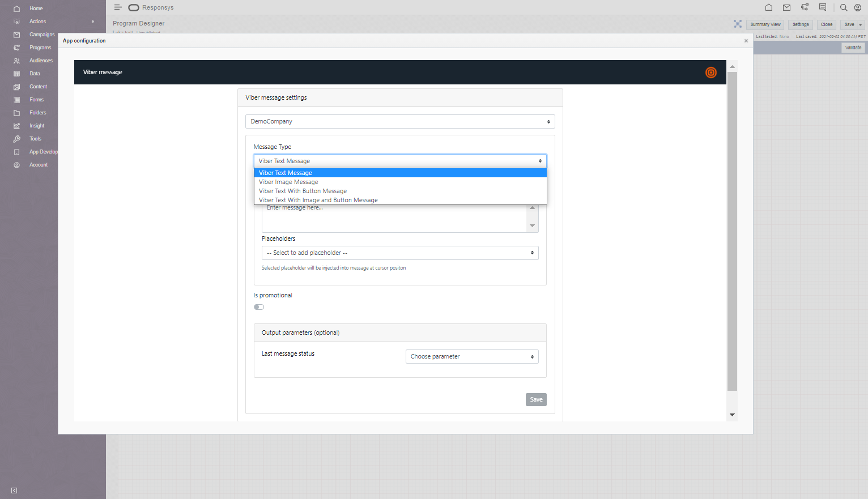
Task: Click the dialog's vertical scrollbar thumb
Action: tap(732, 227)
